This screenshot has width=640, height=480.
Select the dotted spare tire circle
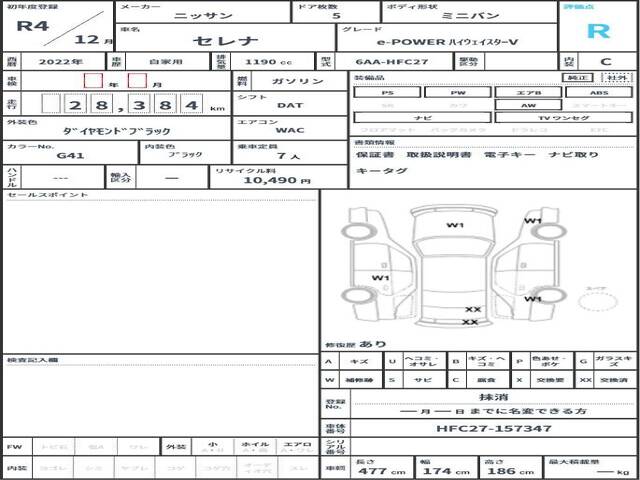click(595, 299)
